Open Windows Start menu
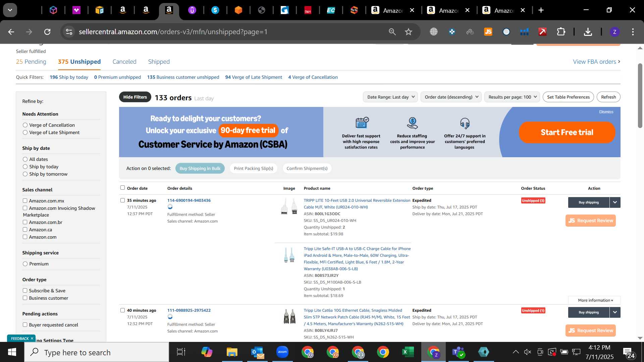Viewport: 644px width, 362px height. [12, 352]
